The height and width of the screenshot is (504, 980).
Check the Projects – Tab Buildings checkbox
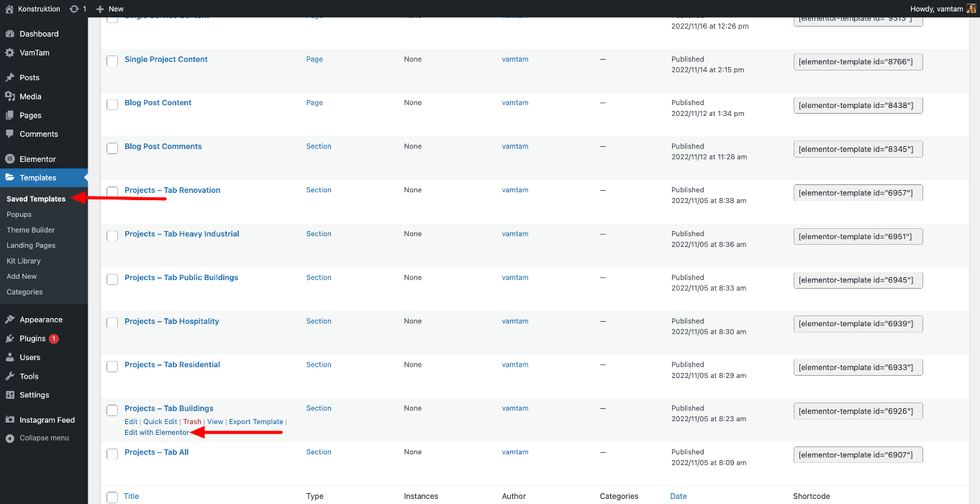coord(112,410)
